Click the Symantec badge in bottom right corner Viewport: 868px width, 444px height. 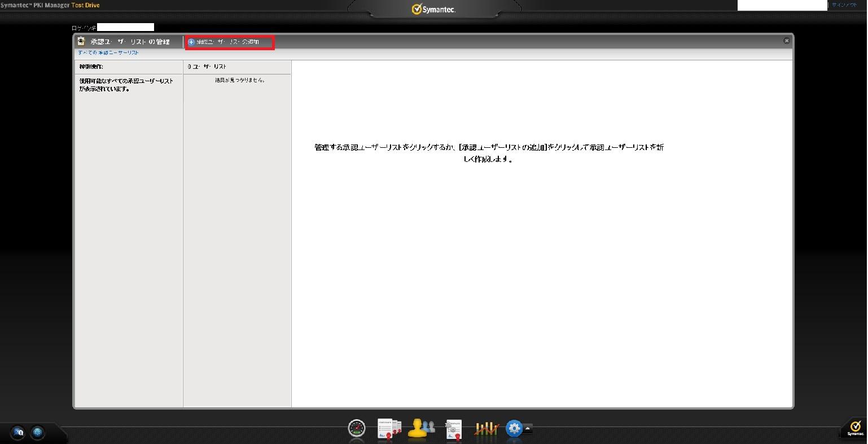(855, 428)
